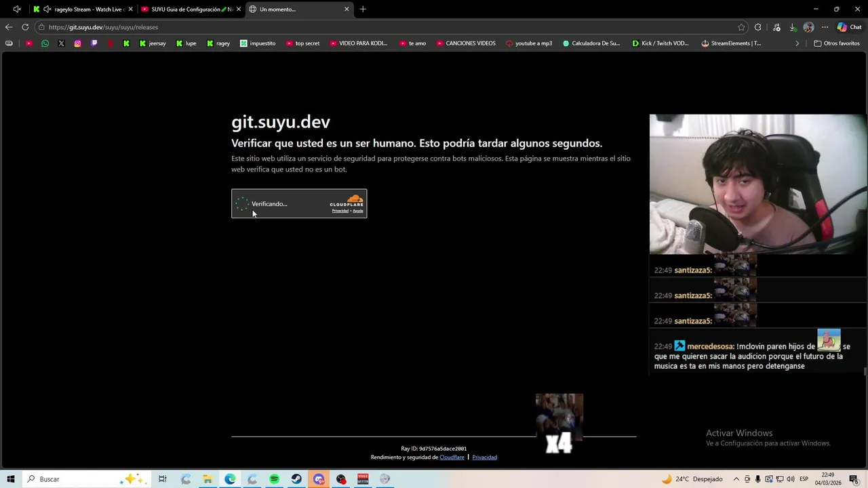This screenshot has width=868, height=488.
Task: Open ESP keyboard language selector
Action: pyautogui.click(x=804, y=479)
